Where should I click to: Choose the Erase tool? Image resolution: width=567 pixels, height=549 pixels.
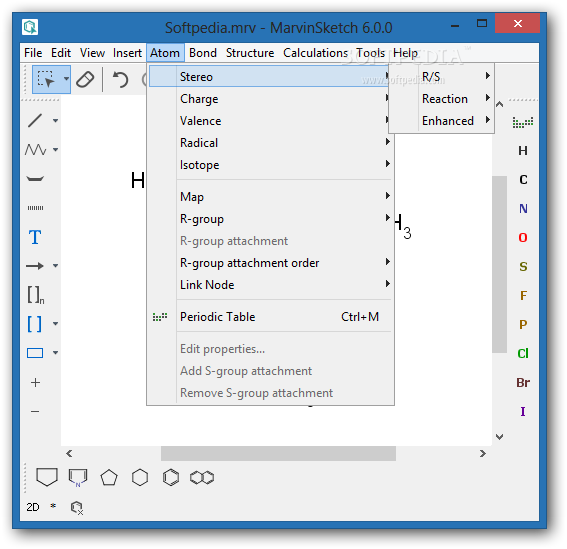(x=85, y=79)
